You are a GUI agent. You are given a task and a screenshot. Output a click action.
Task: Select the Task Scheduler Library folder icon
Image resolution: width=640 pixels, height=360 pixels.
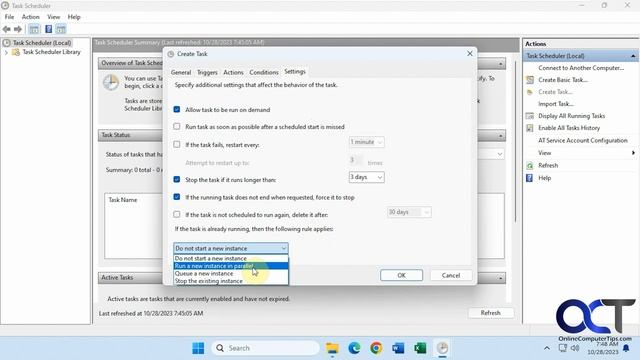(x=16, y=52)
